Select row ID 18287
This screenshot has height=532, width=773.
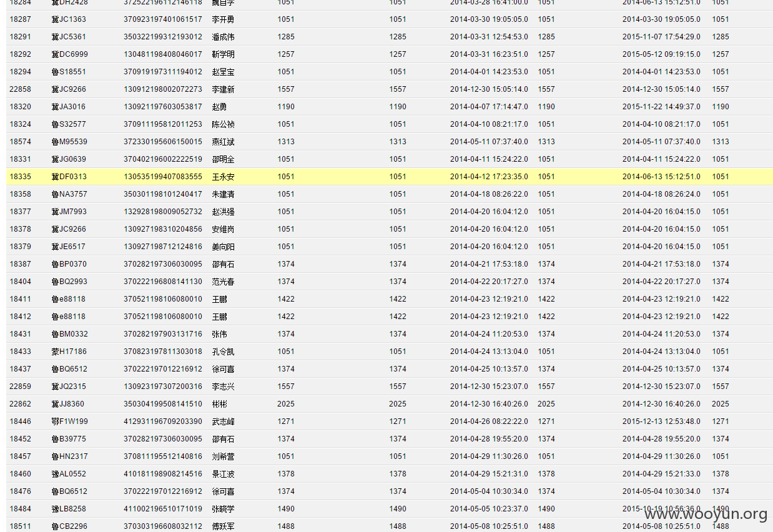[20, 19]
